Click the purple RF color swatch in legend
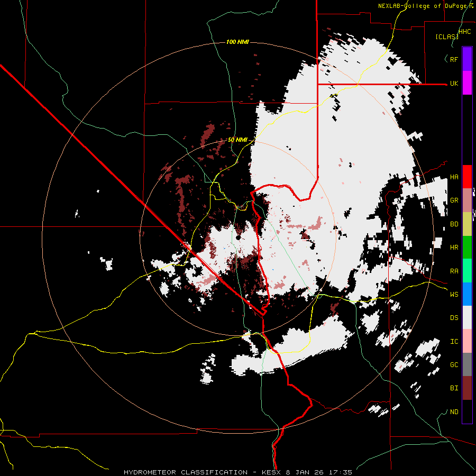 (467, 59)
